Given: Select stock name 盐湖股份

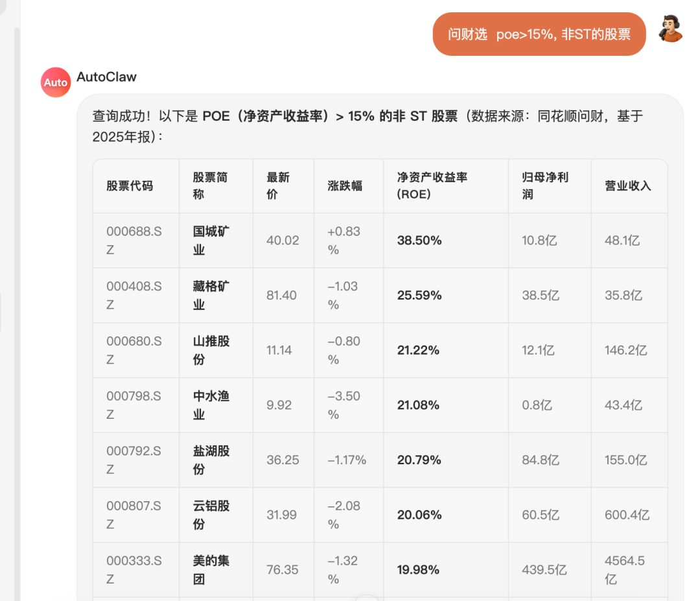Looking at the screenshot, I should pyautogui.click(x=211, y=460).
